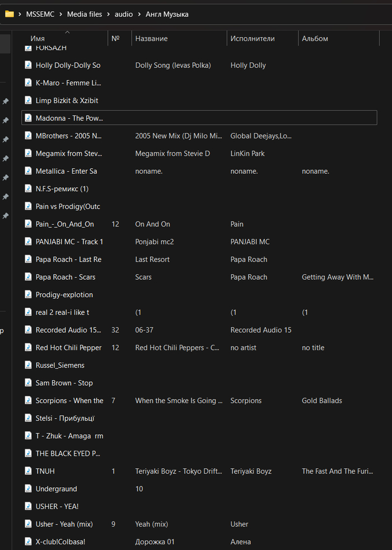Sort by the Название column header
Screen dimensions: 392x550
tap(151, 39)
